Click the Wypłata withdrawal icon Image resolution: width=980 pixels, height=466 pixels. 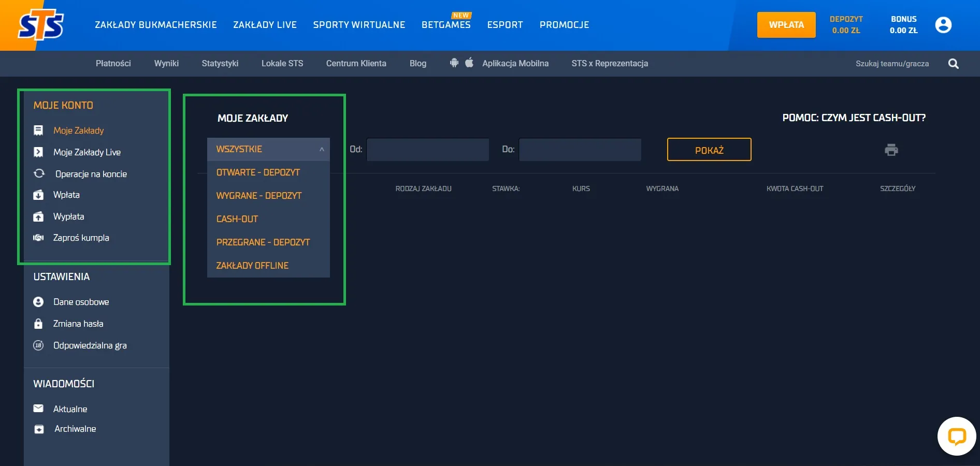[38, 216]
